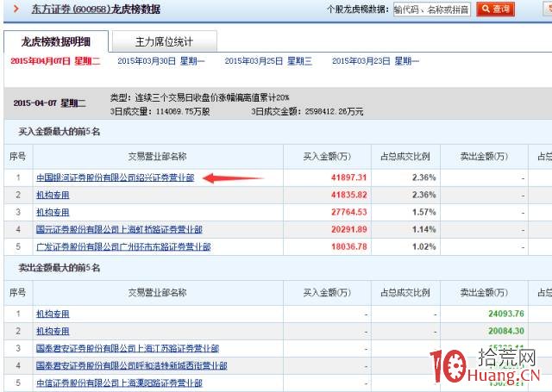Click 3日成交金额 2598412.26万元 text

coord(307,112)
